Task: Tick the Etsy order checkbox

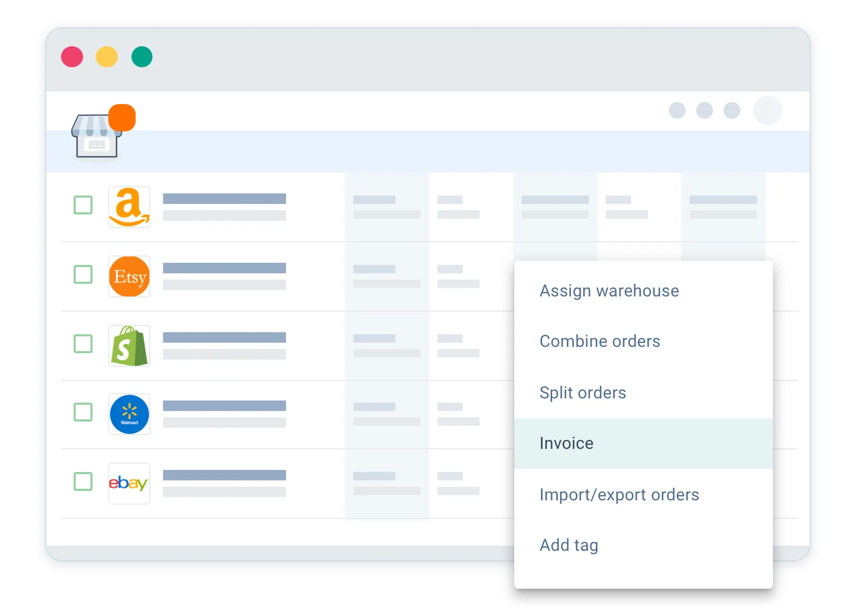Action: 83,274
